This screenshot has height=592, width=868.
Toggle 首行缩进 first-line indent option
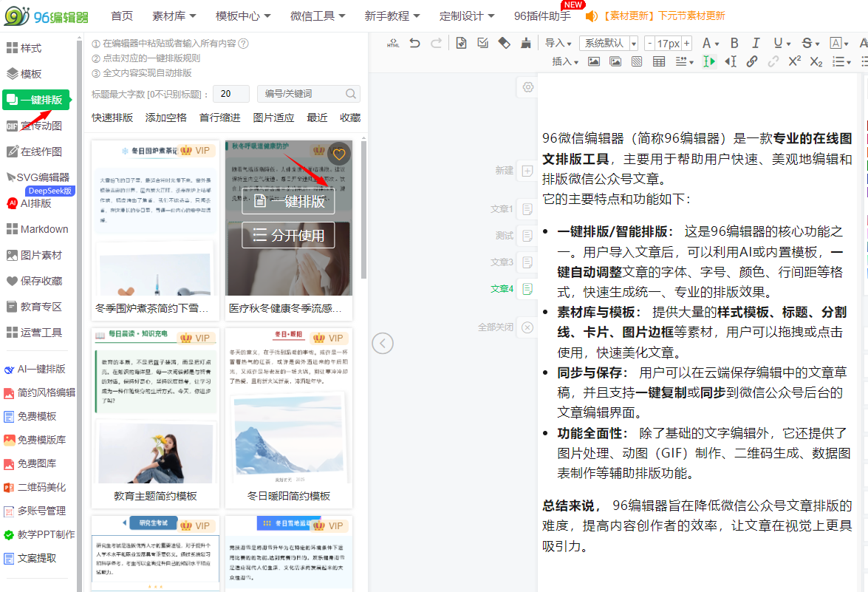pos(219,118)
